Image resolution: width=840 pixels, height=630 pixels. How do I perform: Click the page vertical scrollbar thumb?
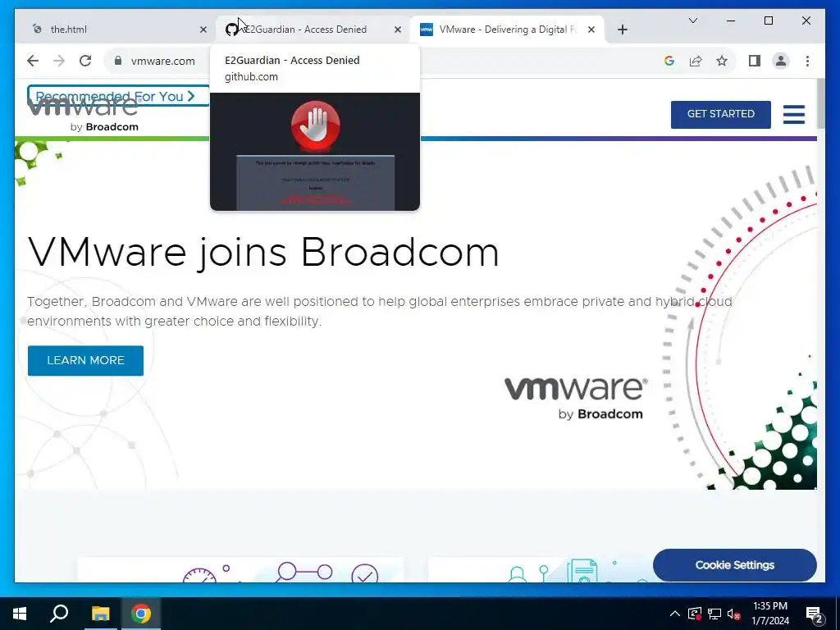click(x=820, y=103)
